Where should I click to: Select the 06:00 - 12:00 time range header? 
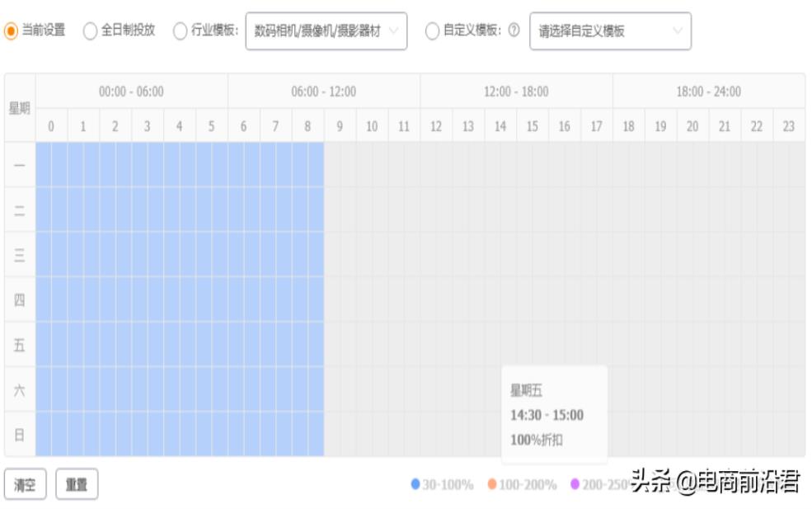coord(324,92)
